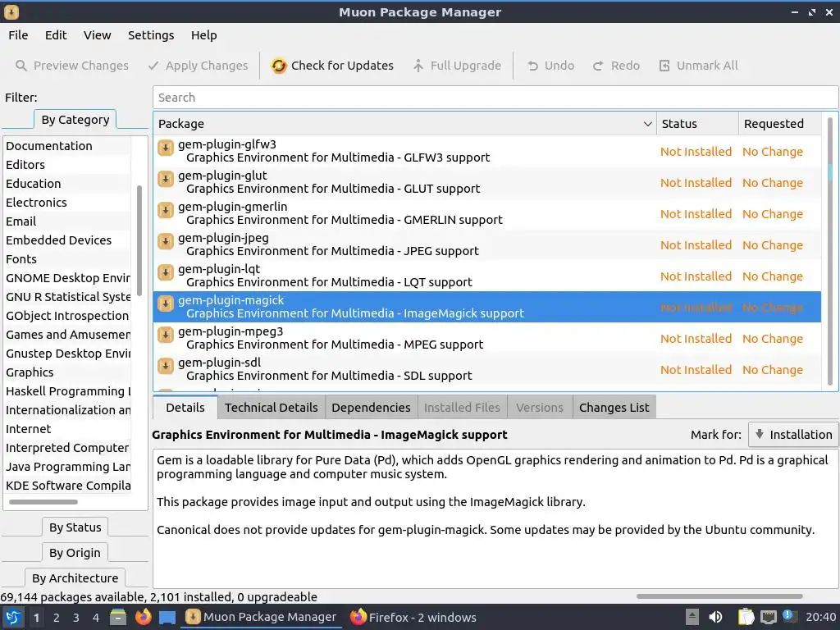Viewport: 840px width, 630px height.
Task: Click the removable media tray icon
Action: pyautogui.click(x=692, y=617)
